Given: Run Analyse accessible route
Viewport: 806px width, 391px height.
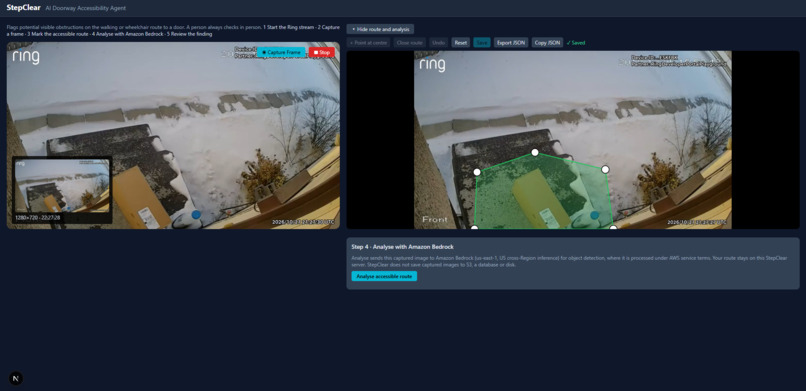Looking at the screenshot, I should (384, 276).
